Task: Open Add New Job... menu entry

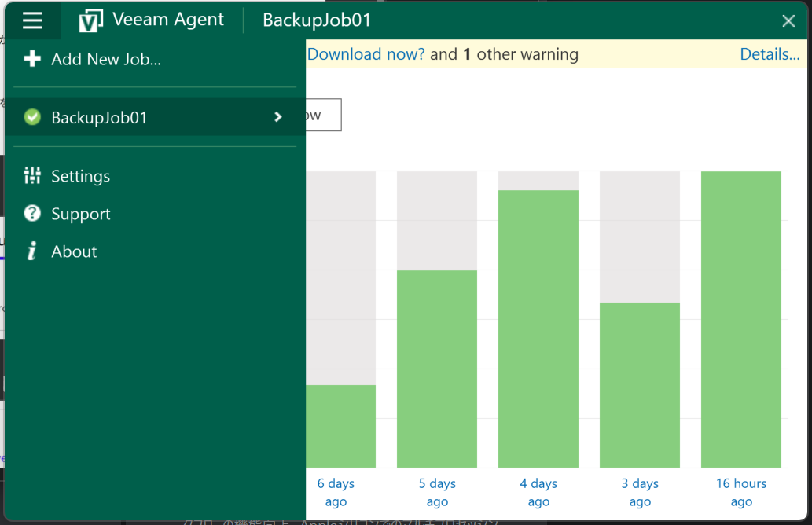Action: coord(156,59)
